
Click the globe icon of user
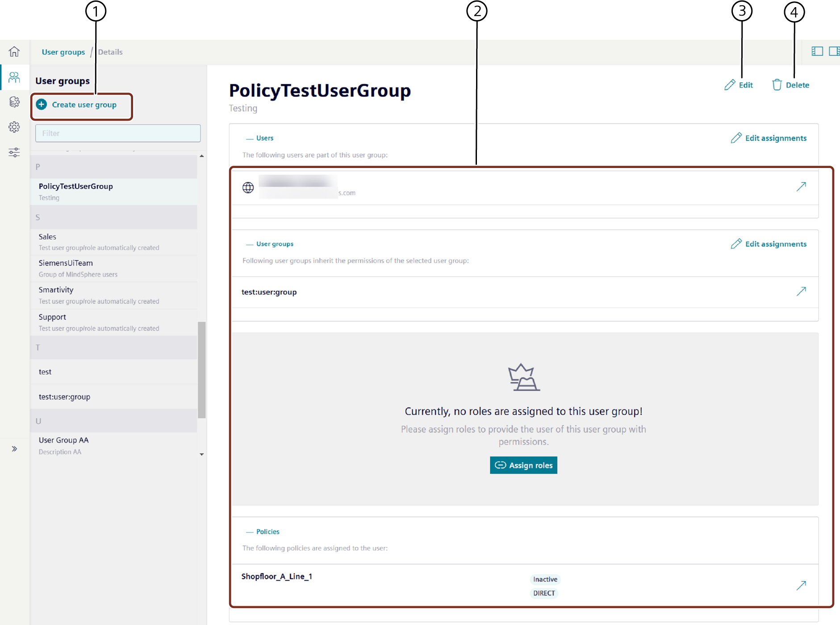(248, 188)
